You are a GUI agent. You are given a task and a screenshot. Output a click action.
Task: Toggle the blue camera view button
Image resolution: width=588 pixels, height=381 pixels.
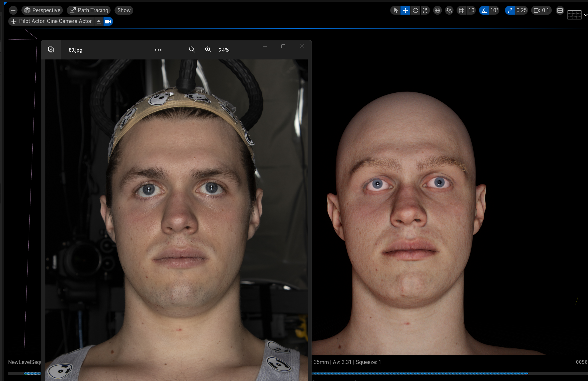pyautogui.click(x=108, y=21)
